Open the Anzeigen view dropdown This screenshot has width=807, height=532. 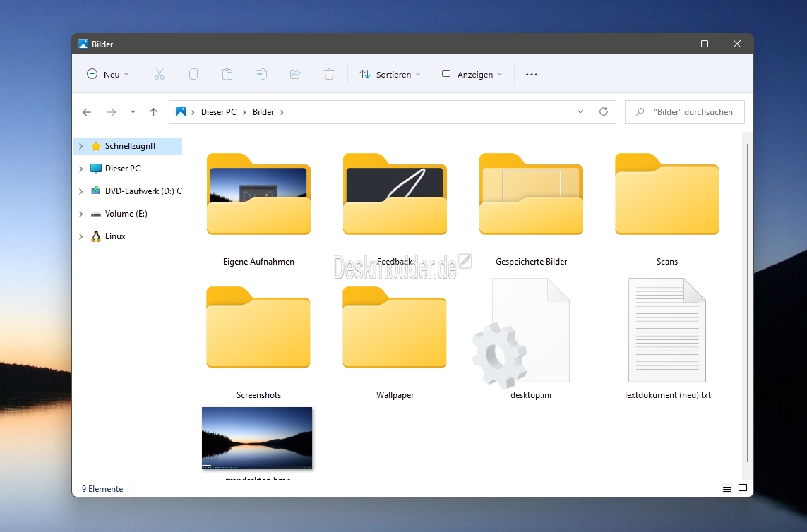[x=472, y=75]
